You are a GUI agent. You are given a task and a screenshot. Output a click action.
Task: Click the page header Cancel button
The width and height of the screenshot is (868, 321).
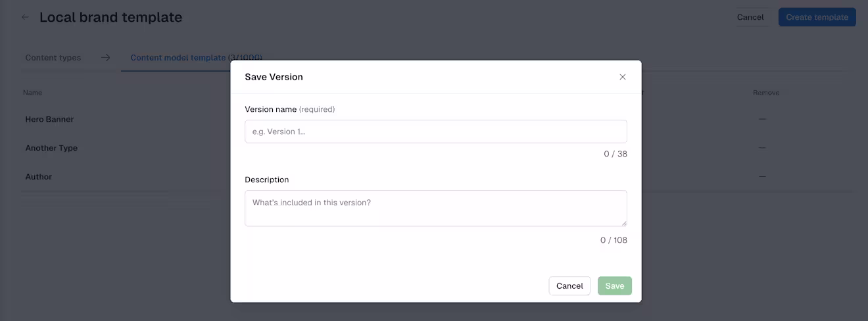[x=750, y=17]
